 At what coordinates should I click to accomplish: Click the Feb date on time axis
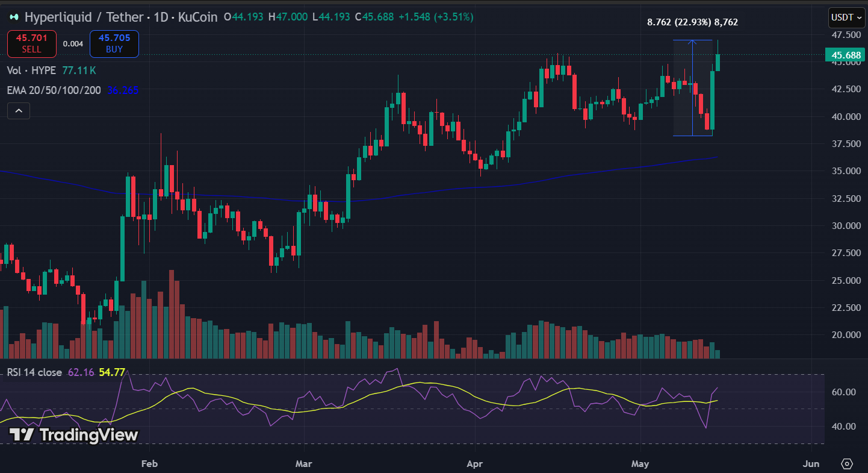149,464
